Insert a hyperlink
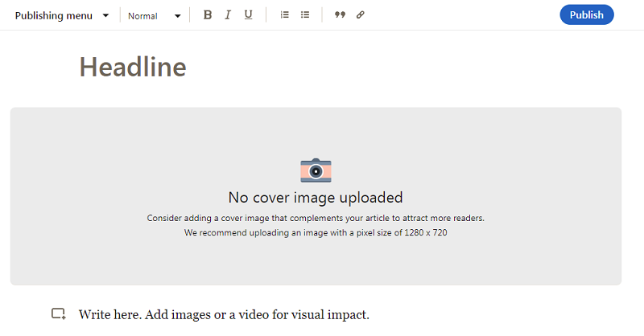Viewport: 644px width, 336px height. click(x=360, y=15)
